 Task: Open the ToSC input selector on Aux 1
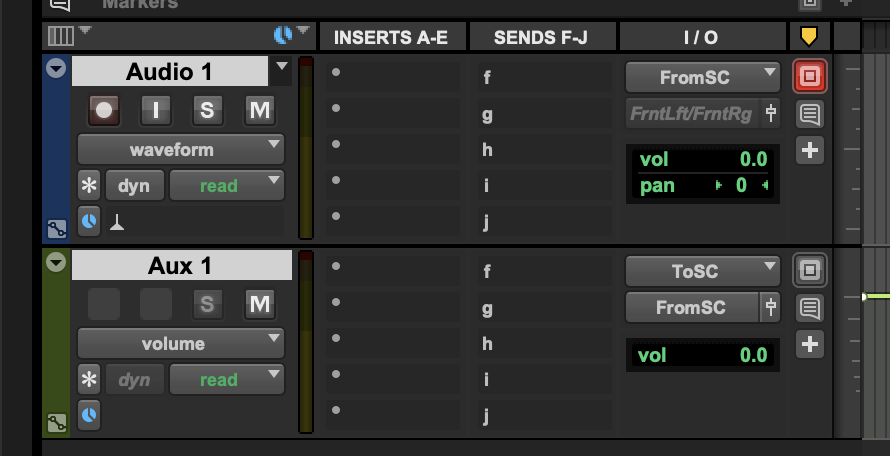coord(702,270)
